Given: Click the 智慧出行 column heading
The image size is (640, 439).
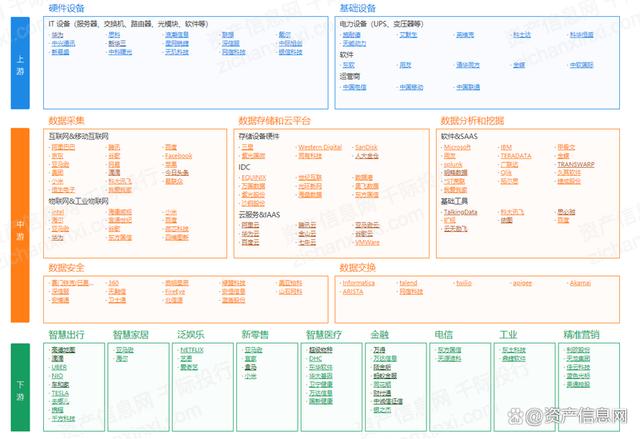Looking at the screenshot, I should click(x=66, y=335).
